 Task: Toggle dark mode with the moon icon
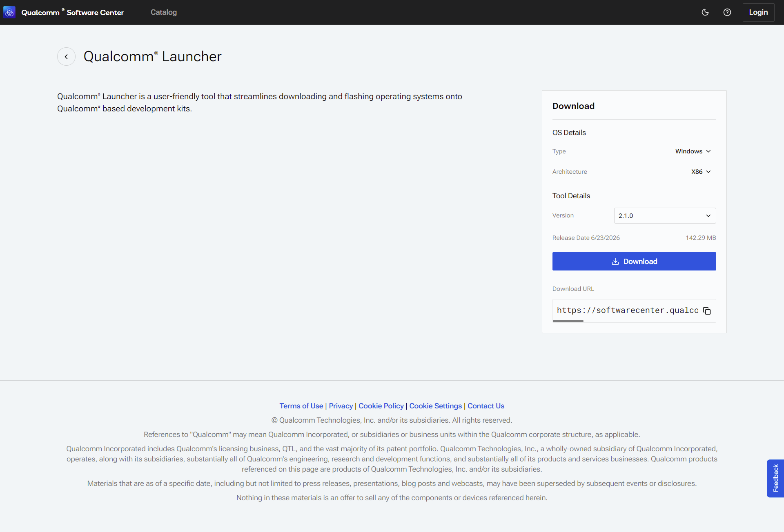705,12
